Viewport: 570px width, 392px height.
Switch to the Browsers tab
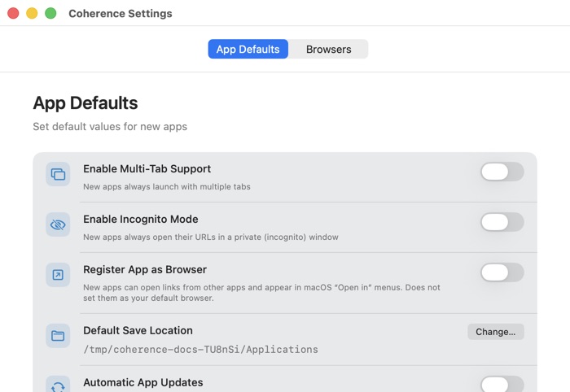pos(329,49)
